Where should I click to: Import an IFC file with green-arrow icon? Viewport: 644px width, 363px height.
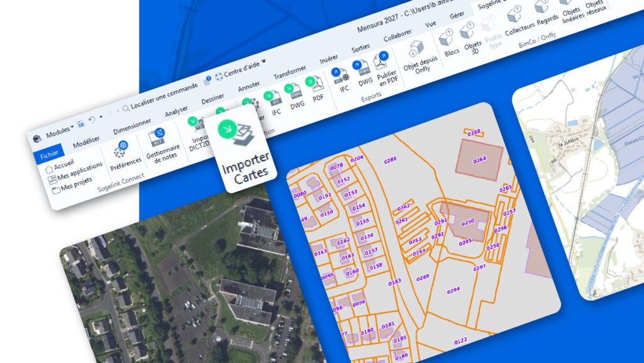pyautogui.click(x=272, y=99)
